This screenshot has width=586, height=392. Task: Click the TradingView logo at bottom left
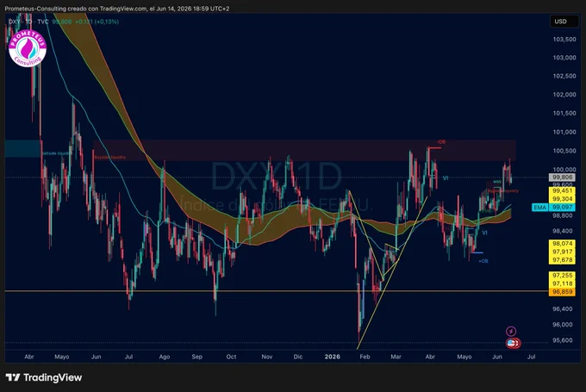tap(44, 377)
